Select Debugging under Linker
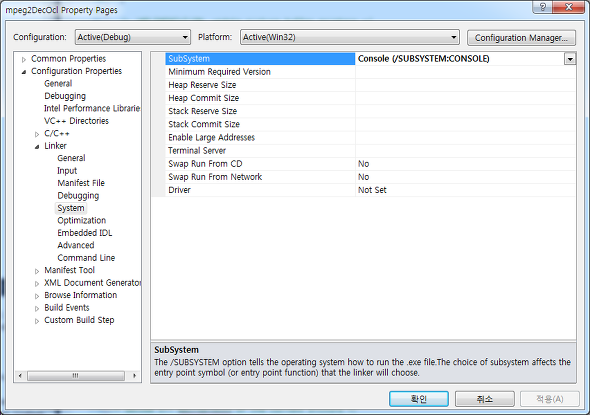The height and width of the screenshot is (415, 590). tap(78, 196)
